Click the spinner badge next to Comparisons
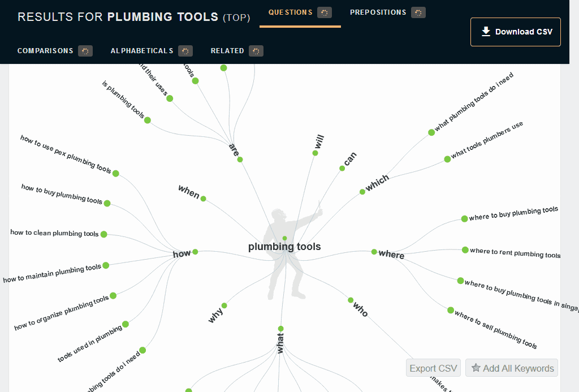 click(85, 51)
